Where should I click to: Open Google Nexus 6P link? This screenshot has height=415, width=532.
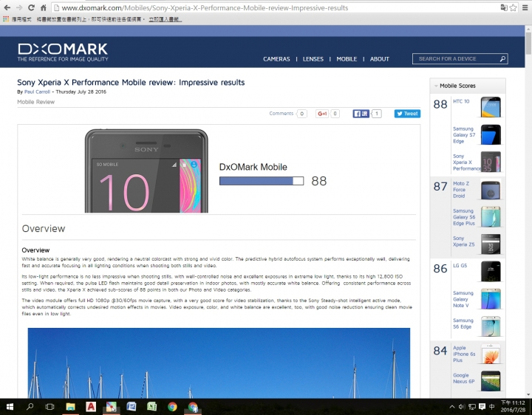(463, 378)
